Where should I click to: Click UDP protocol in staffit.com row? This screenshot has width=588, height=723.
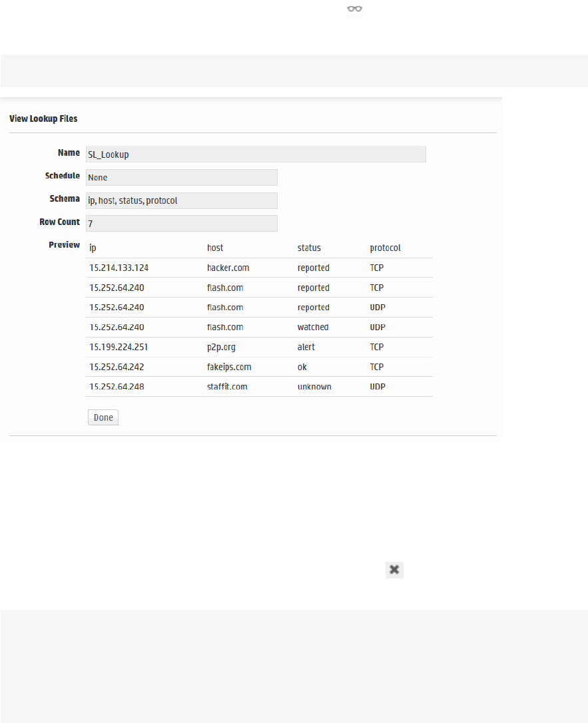pyautogui.click(x=378, y=387)
